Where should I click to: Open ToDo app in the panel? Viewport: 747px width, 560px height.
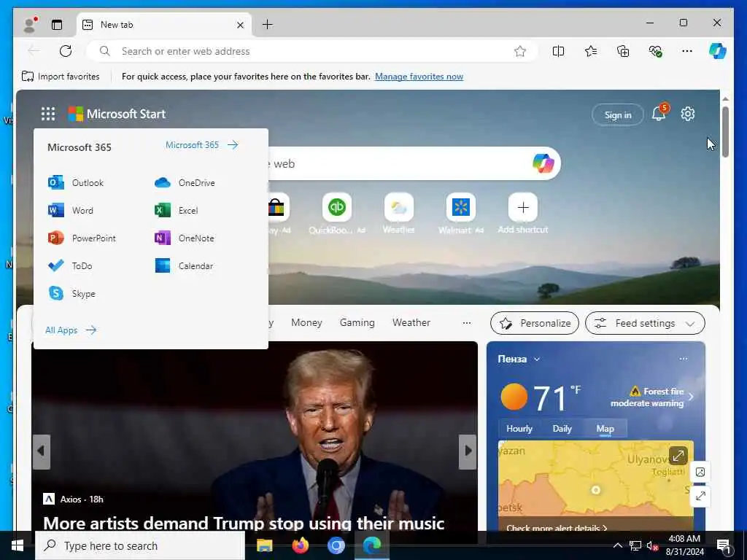[70, 265]
